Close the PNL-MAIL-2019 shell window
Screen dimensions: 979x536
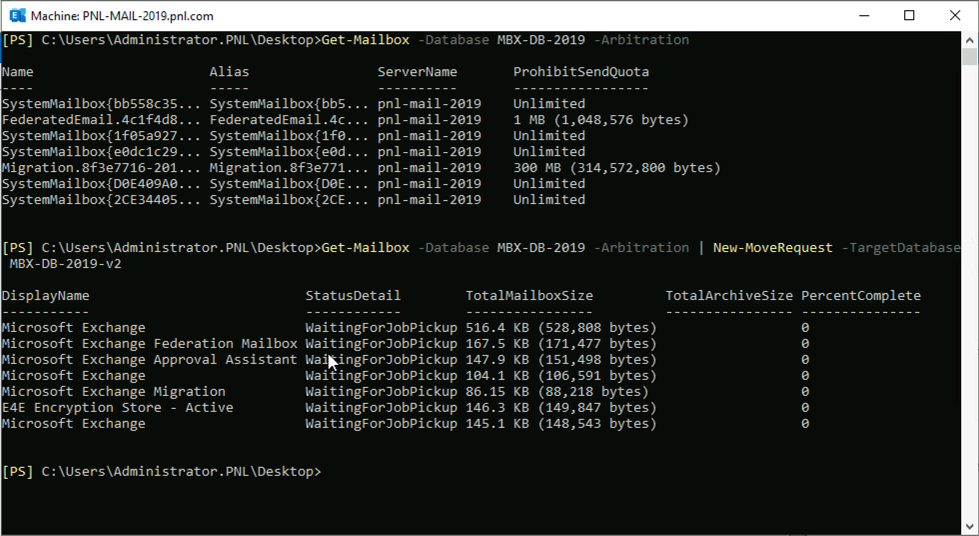[955, 15]
